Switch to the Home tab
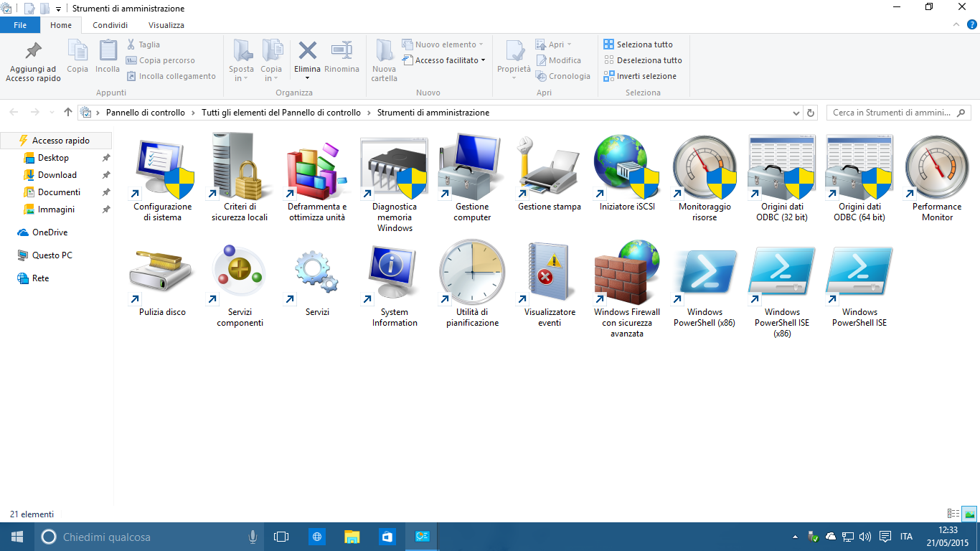Image resolution: width=980 pixels, height=551 pixels. [x=61, y=25]
